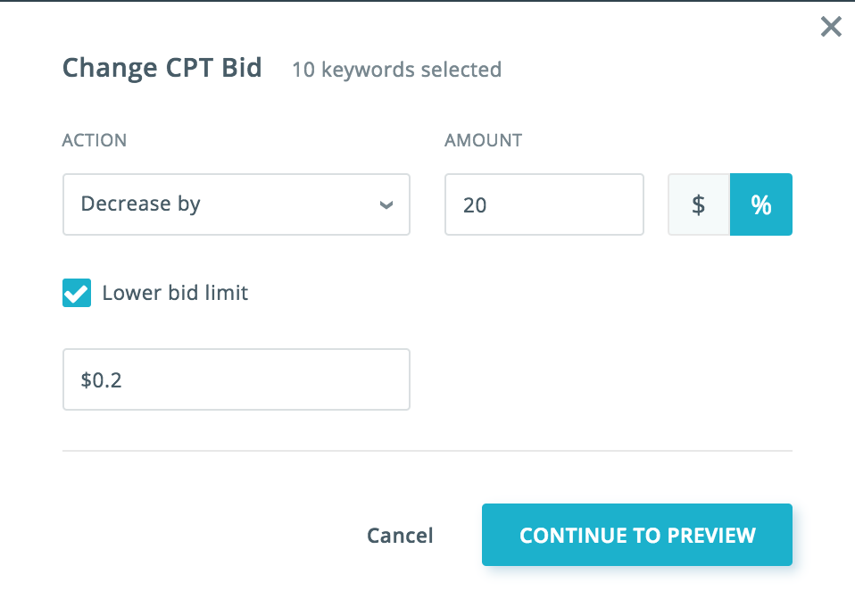This screenshot has height=616, width=855.
Task: Close the Change CPT Bid dialog
Action: click(x=831, y=28)
